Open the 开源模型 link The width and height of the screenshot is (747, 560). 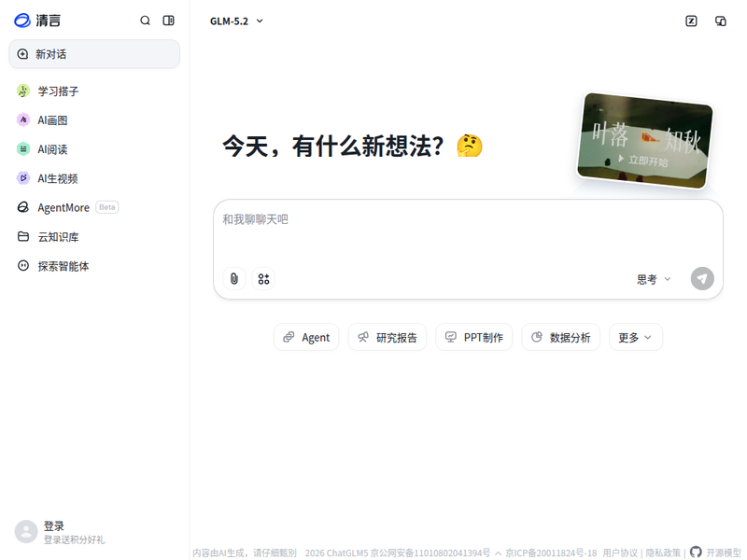pyautogui.click(x=723, y=553)
